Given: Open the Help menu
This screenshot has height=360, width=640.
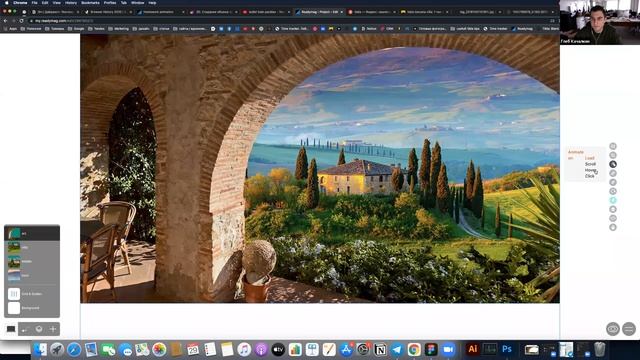Looking at the screenshot, I should coord(152,3).
